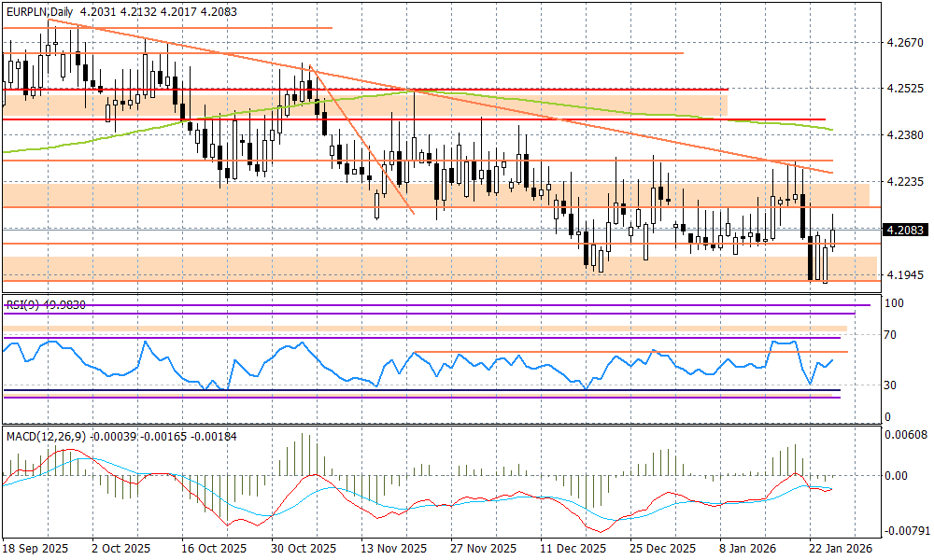This screenshot has width=934, height=560.
Task: Click the RSI 70 level label
Action: pos(892,335)
